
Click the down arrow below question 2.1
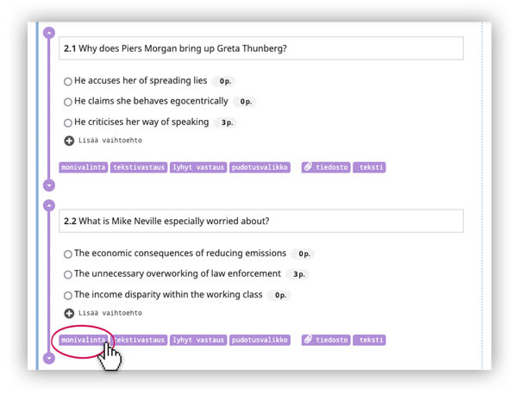coord(49,185)
